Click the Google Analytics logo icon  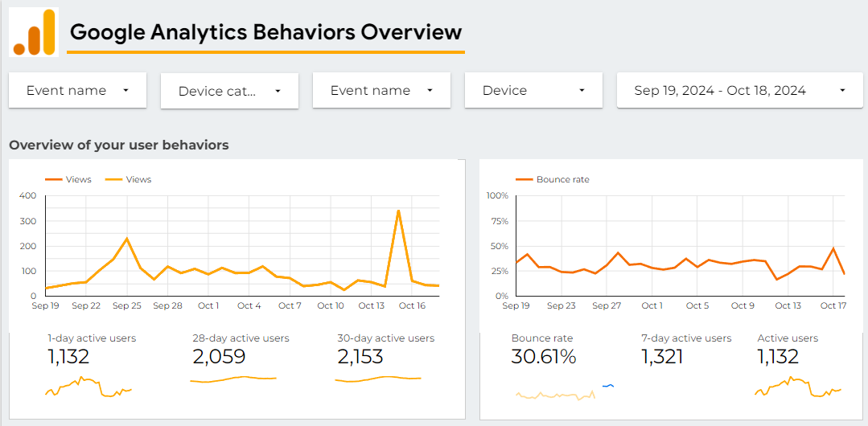tap(34, 32)
